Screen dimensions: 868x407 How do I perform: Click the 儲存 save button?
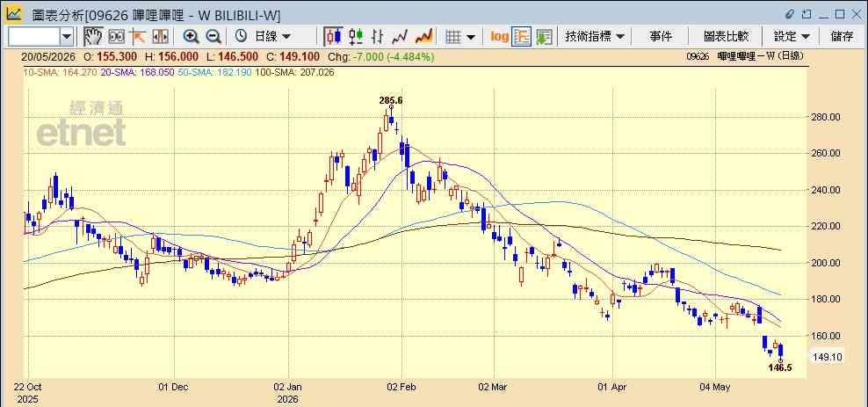[842, 37]
